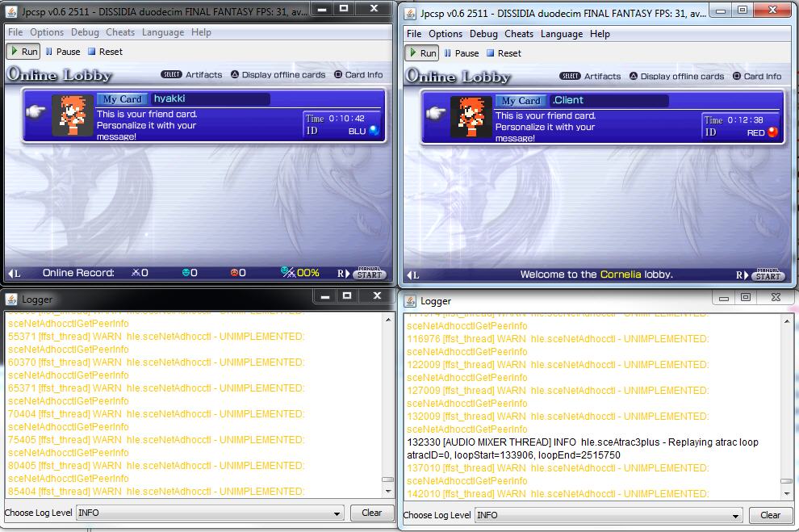Open Options menu in left Jpcsp window
This screenshot has height=532, width=799.
(47, 32)
